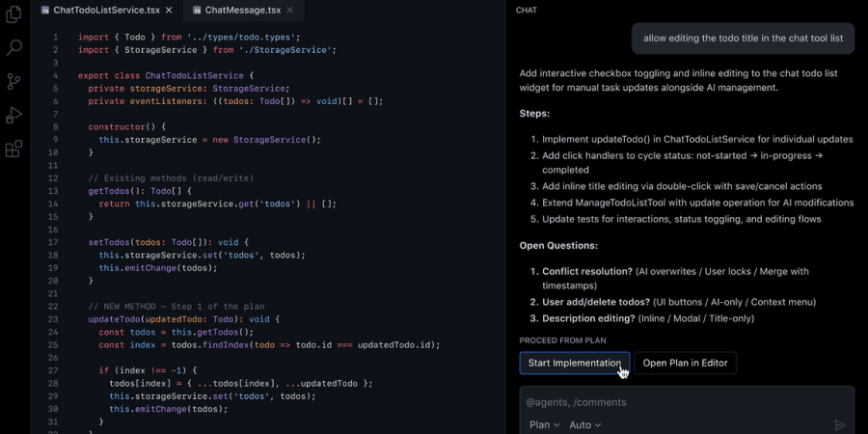The width and height of the screenshot is (868, 434).
Task: Open the Run and Debug icon
Action: (14, 115)
